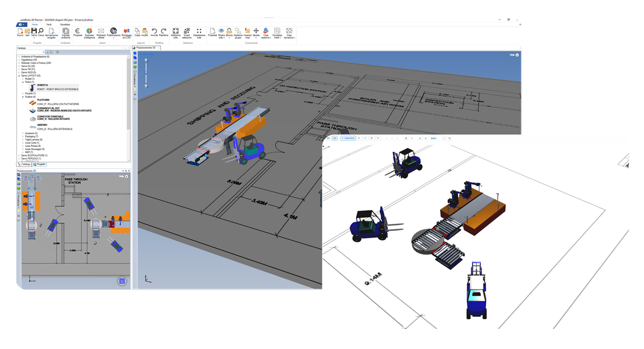Switch the floating viewport toolbar to 2D mode
644x349 pixels.
coord(329,138)
